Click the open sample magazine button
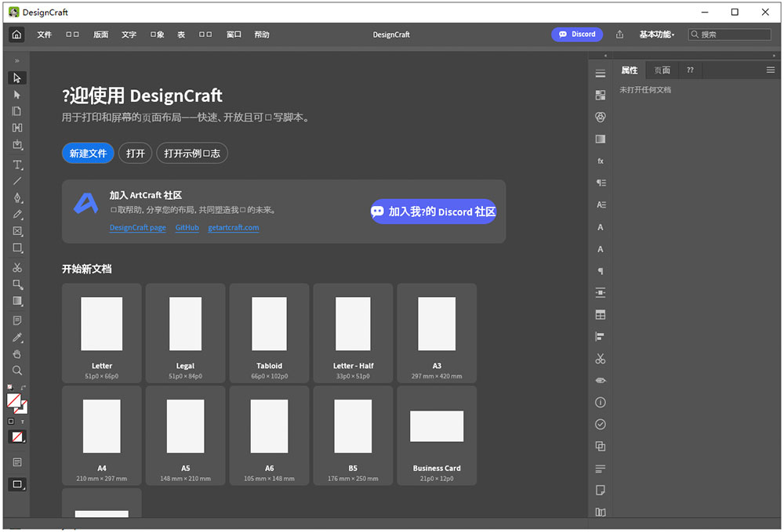Screen dimensions: 784x532 tap(192, 153)
